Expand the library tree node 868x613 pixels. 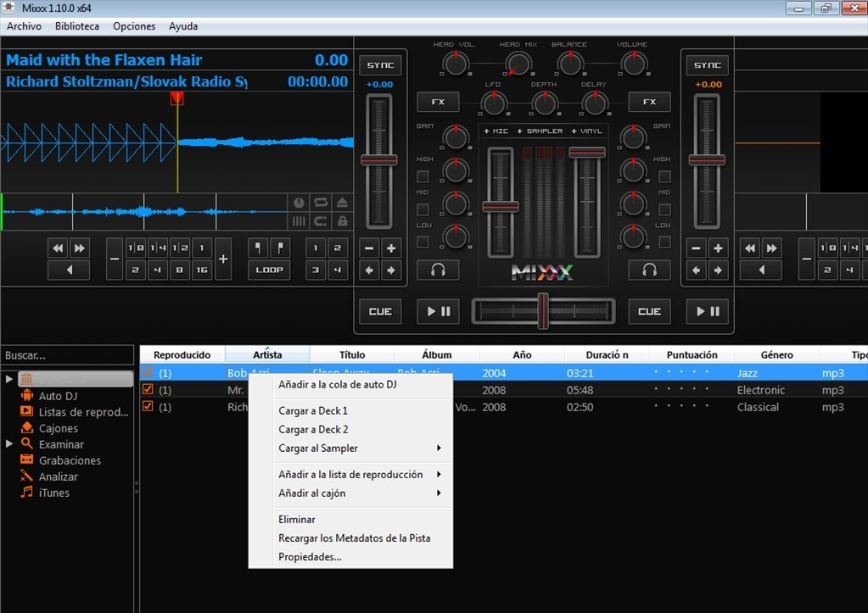pos(8,379)
